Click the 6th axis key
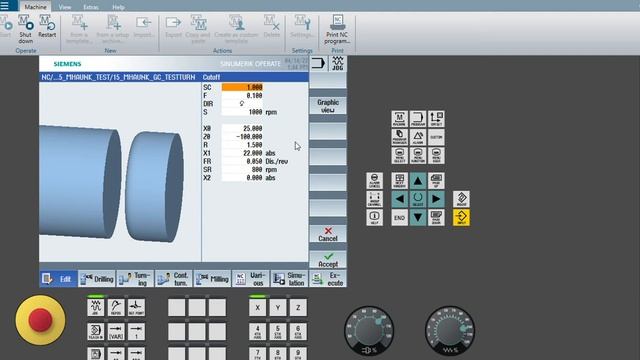 (298, 331)
